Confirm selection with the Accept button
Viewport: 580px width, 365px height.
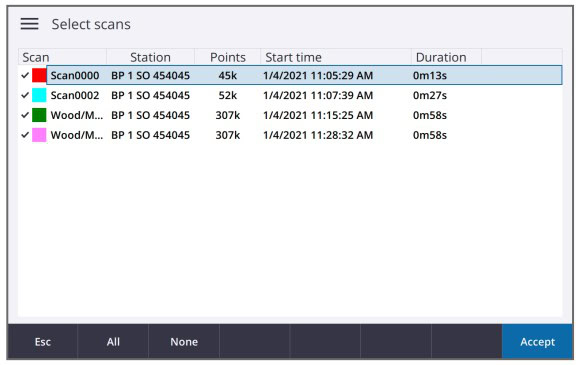(537, 342)
